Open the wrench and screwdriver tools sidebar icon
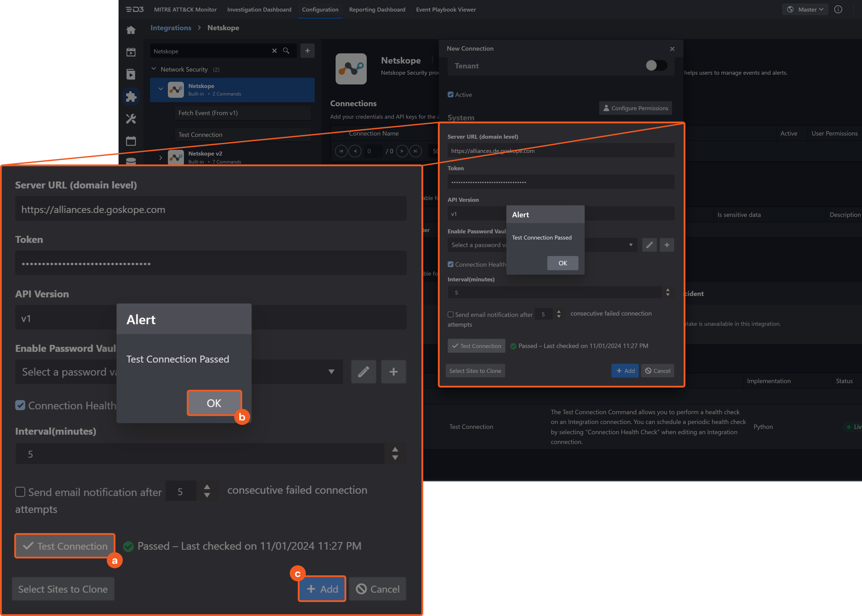Viewport: 862px width, 616px height. coord(131,119)
